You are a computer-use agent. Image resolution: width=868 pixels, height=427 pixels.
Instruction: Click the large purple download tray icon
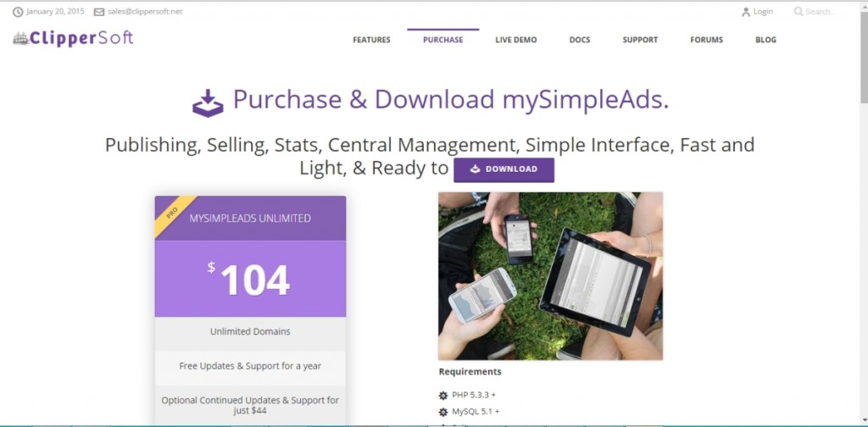(x=208, y=103)
